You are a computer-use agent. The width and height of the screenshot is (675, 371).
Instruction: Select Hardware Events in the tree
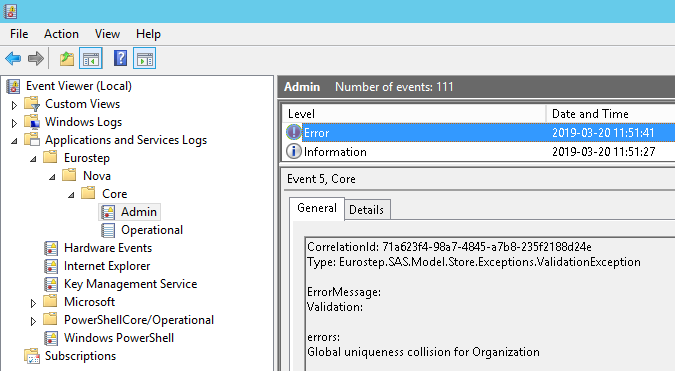[108, 248]
